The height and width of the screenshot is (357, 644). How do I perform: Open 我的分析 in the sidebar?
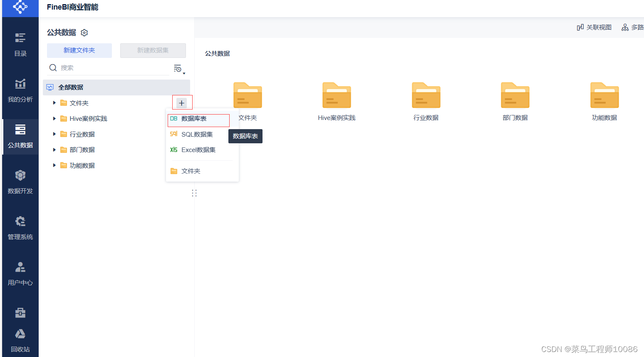20,91
